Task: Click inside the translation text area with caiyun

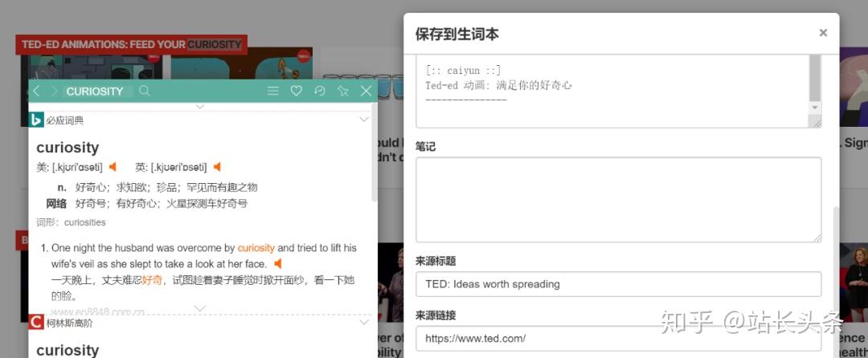Action: click(x=612, y=92)
